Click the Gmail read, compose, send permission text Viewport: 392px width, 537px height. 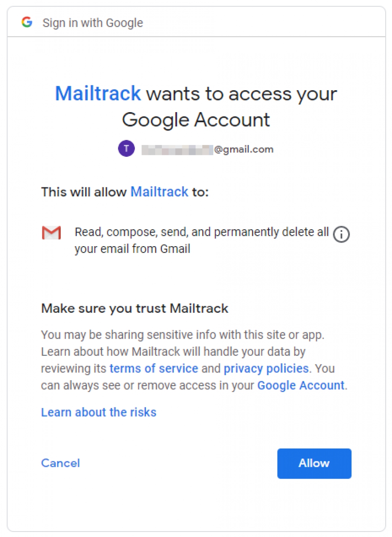pos(202,240)
